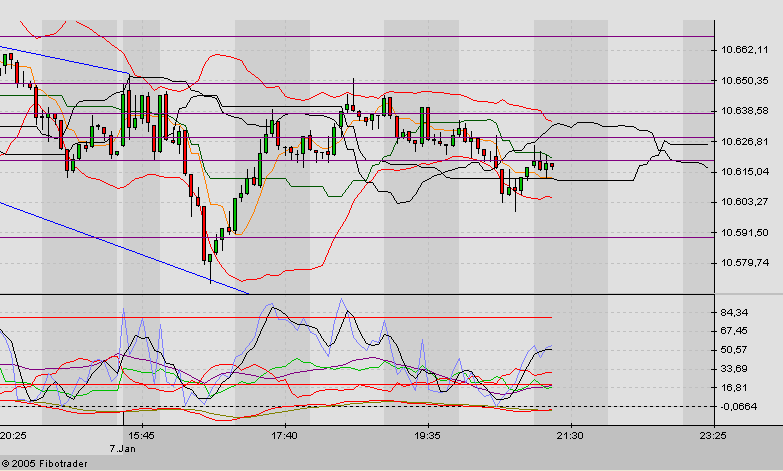Click the 16,81 indicator scale label
783x471 pixels.
pyautogui.click(x=735, y=388)
